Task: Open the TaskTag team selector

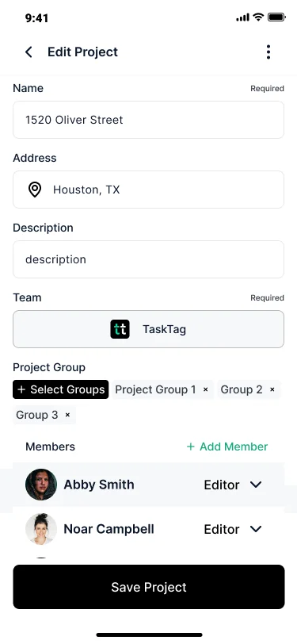Action: coord(149,329)
